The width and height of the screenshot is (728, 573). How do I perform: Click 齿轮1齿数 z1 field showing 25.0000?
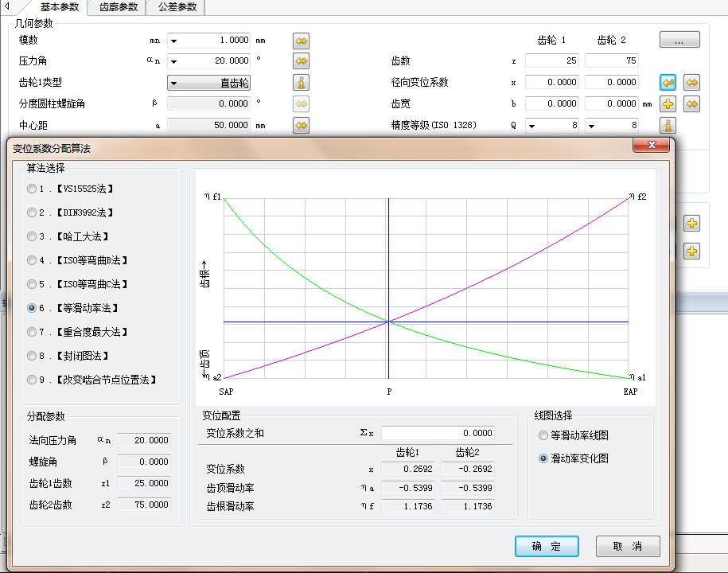pos(144,483)
